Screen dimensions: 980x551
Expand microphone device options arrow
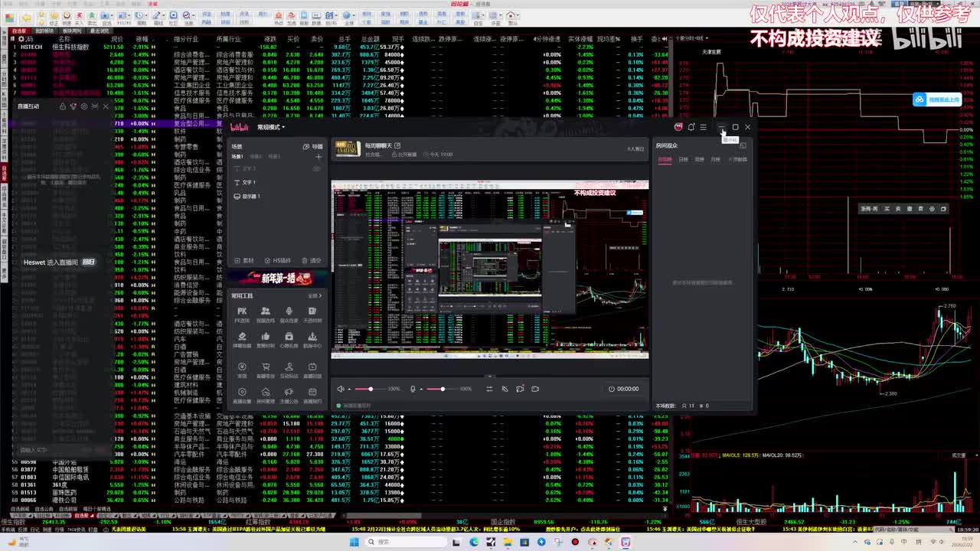[x=420, y=390]
